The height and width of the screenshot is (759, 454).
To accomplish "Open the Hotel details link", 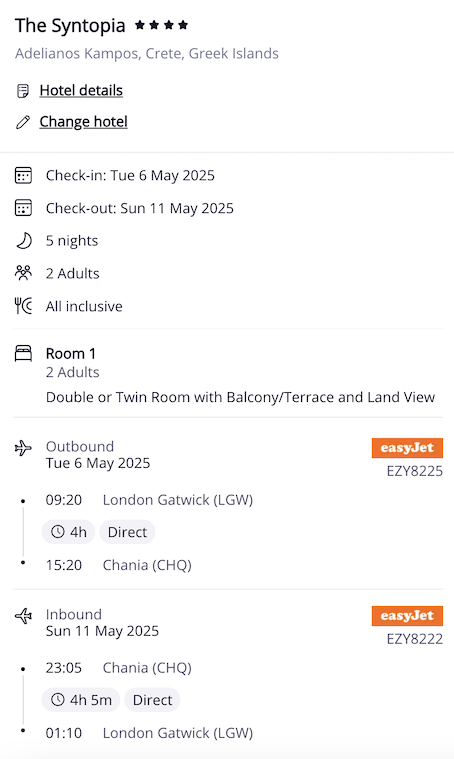I will pos(81,91).
